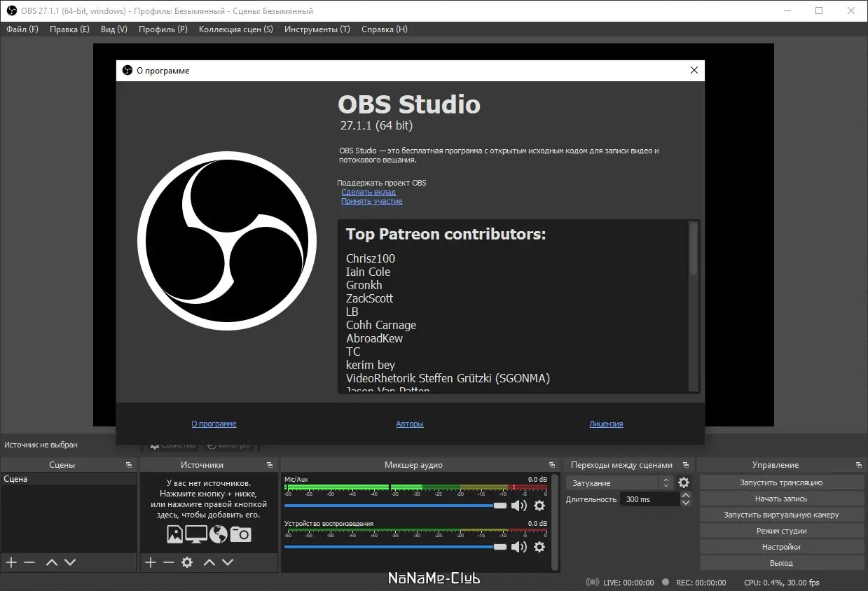
Task: Remove selected scene with minus icon
Action: 29,562
